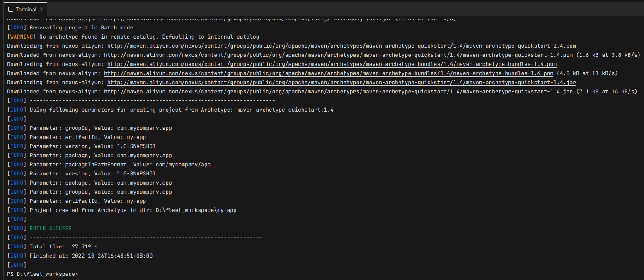Click the 'Using following parameters' line
Image resolution: width=644 pixels, height=280 pixels.
pyautogui.click(x=181, y=110)
